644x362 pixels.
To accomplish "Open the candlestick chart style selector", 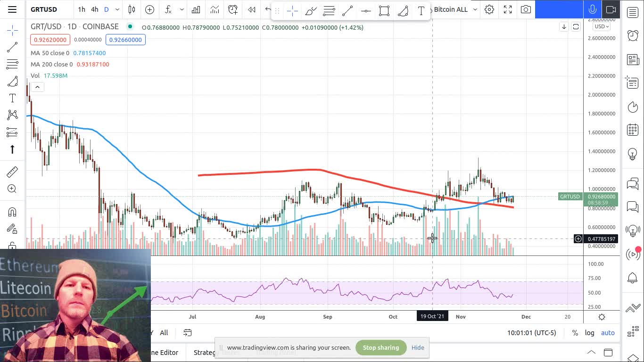I will pos(132,9).
